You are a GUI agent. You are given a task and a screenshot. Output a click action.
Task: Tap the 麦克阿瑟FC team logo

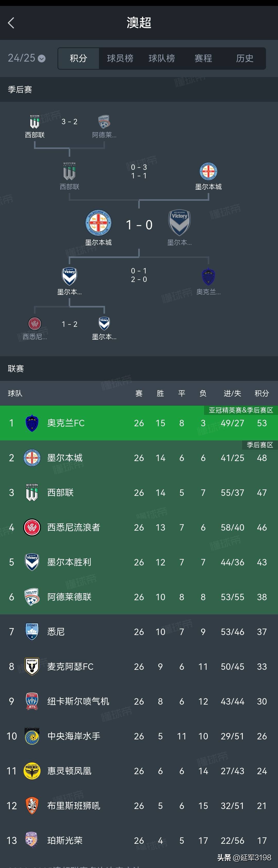[x=32, y=666]
